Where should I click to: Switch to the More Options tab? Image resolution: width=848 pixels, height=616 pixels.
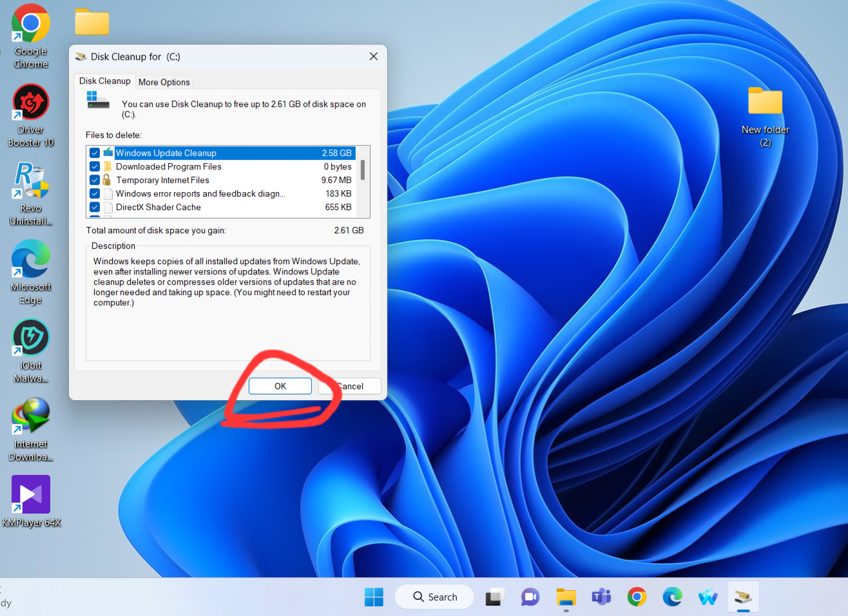[x=164, y=82]
